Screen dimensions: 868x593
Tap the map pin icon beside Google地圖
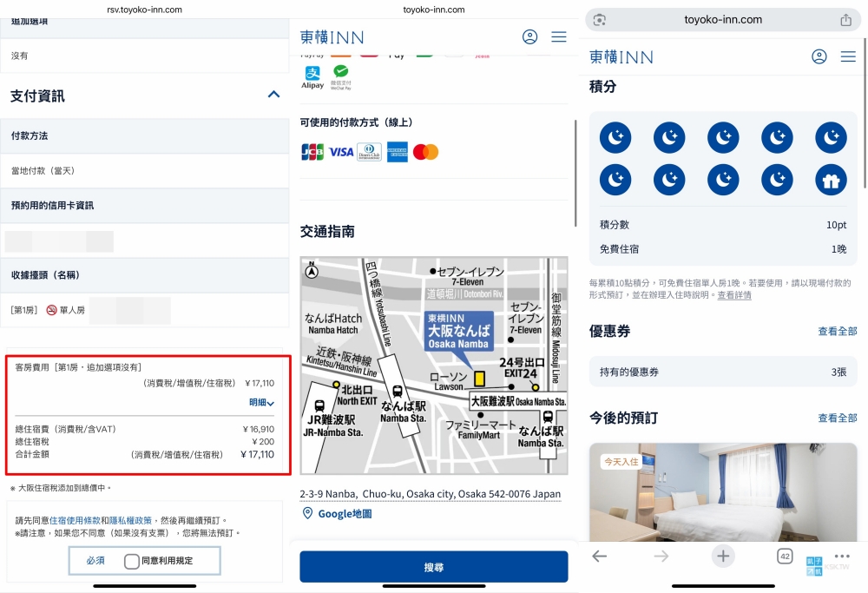(x=307, y=513)
